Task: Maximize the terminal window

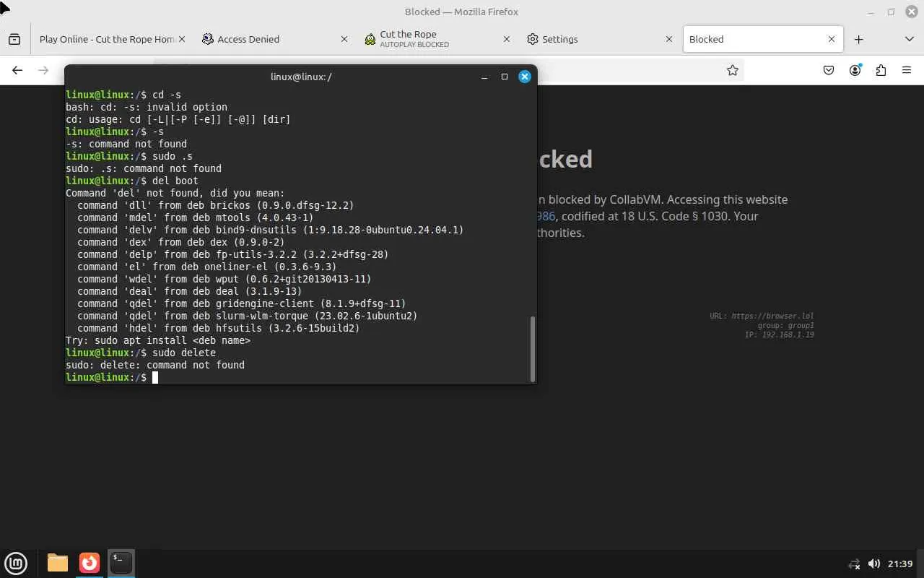Action: click(505, 77)
